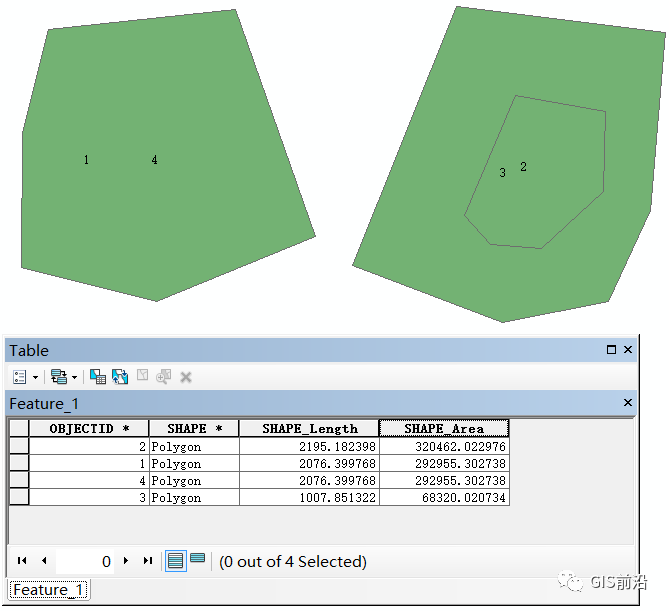The image size is (669, 611).
Task: Go to the last record
Action: 148,561
